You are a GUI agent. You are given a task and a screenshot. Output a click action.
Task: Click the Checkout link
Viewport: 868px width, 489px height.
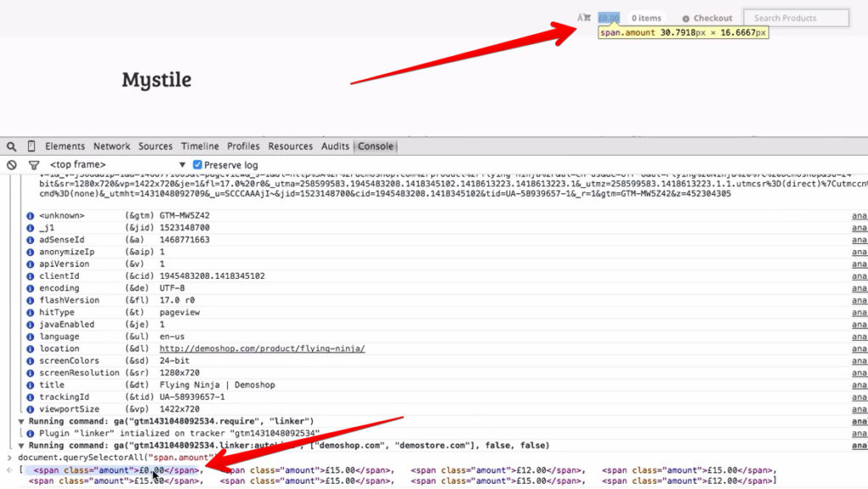tap(713, 17)
